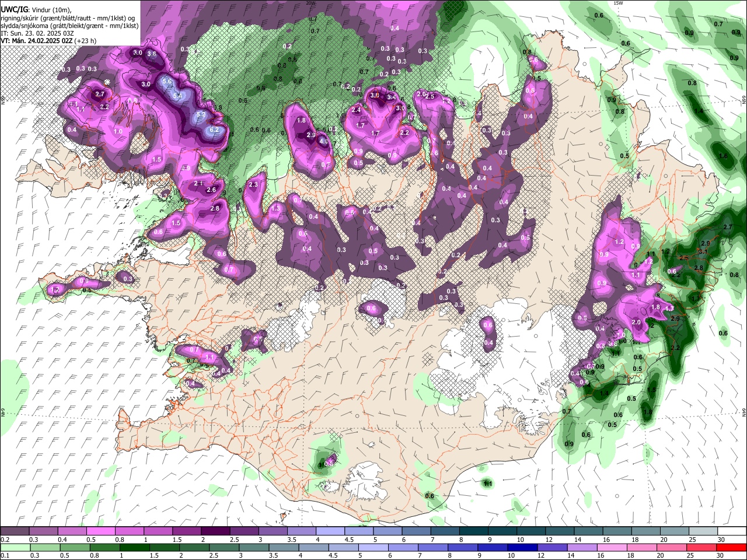The height and width of the screenshot is (560, 747).
Task: Click the '20W' longitude label
Action: pyautogui.click(x=310, y=3)
